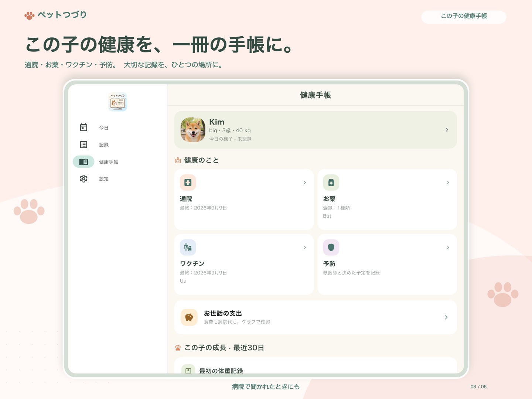Tap the 予防 shield icon
Screen dimensions: 532x399
click(x=331, y=248)
